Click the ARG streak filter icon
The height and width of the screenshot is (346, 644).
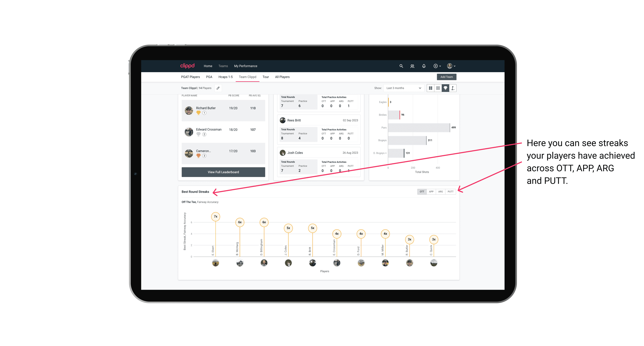[x=441, y=191]
